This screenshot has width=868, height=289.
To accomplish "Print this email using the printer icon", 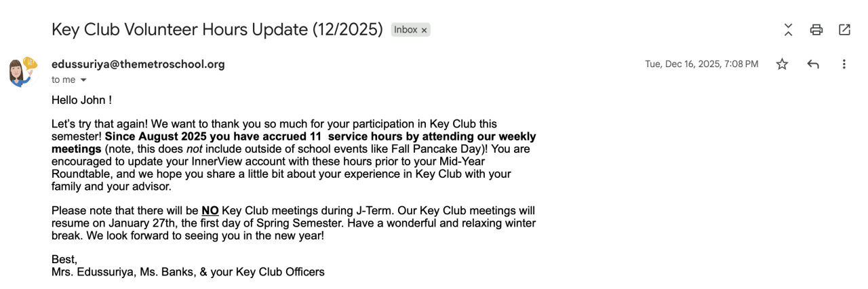I will (816, 30).
